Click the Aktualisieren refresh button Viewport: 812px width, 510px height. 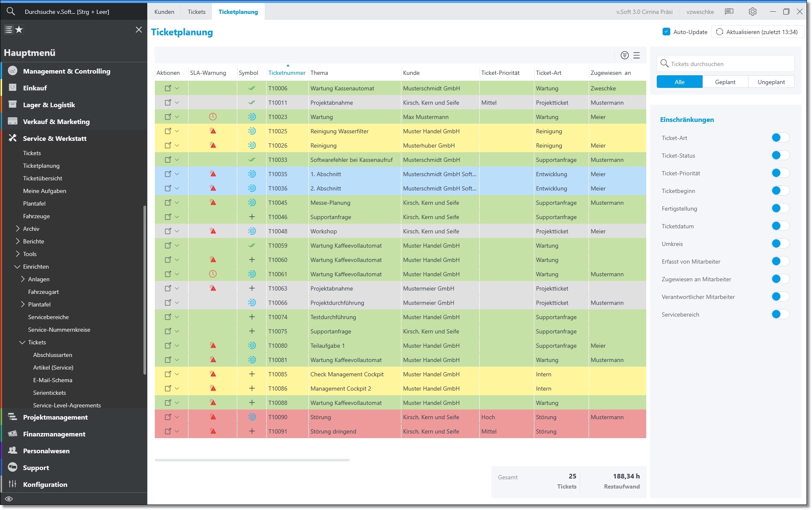pyautogui.click(x=758, y=32)
